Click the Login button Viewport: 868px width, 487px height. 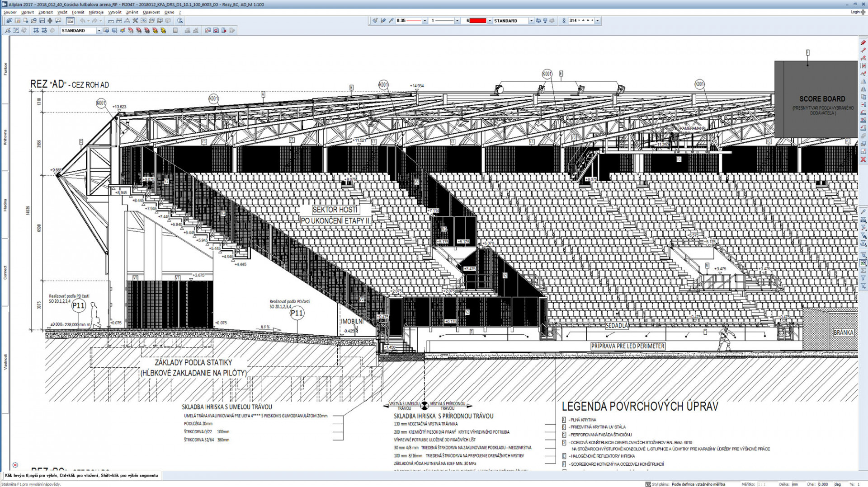click(855, 12)
